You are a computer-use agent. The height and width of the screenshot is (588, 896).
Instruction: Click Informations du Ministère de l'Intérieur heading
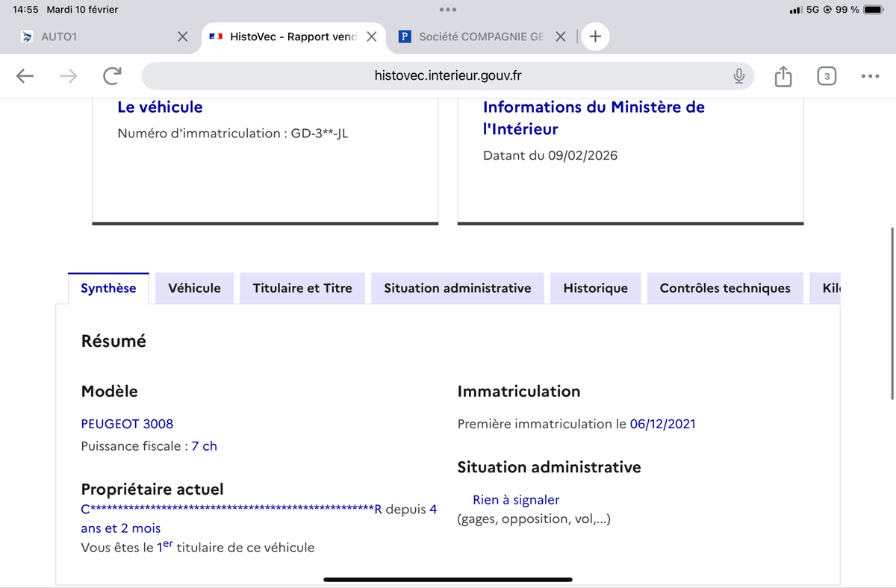tap(594, 118)
